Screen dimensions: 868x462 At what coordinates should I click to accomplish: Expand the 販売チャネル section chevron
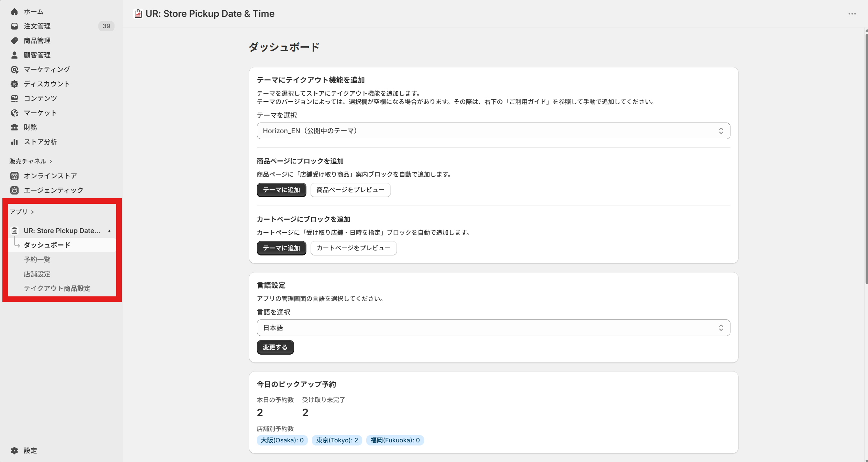51,161
